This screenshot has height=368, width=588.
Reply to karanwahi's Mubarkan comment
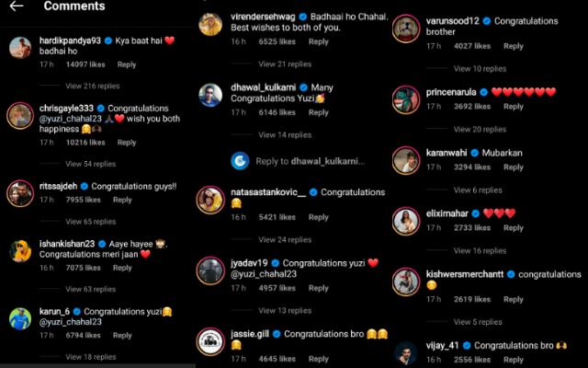click(513, 167)
